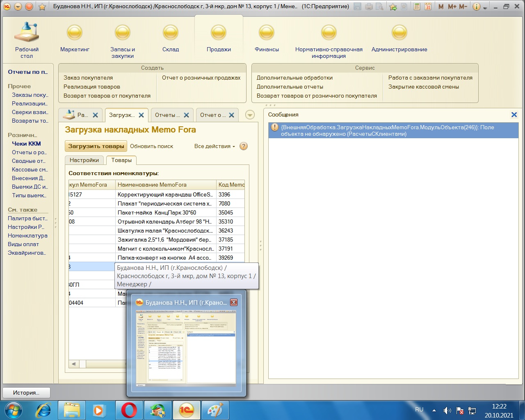The width and height of the screenshot is (525, 420).
Task: Open Дополнительные обработки in Сервис
Action: [x=294, y=78]
